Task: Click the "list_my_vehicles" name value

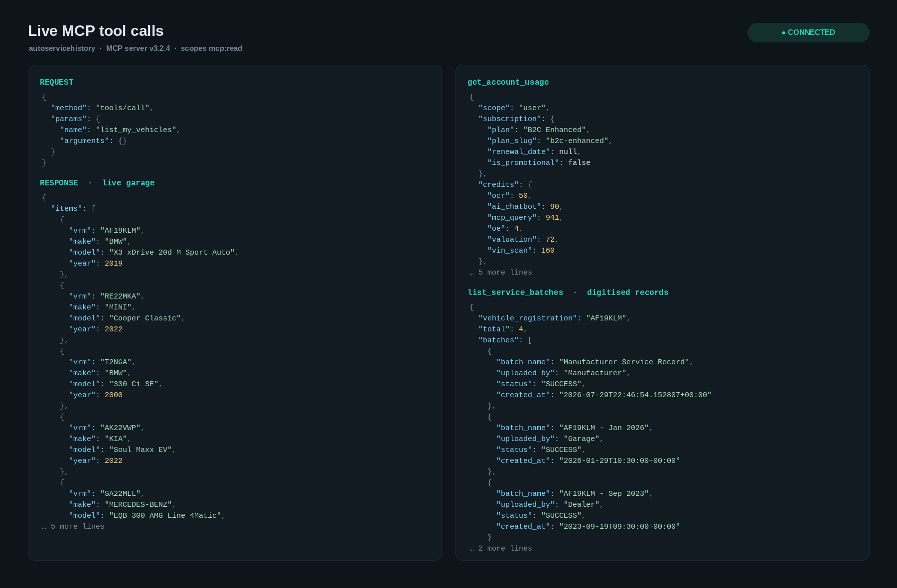Action: tap(136, 130)
